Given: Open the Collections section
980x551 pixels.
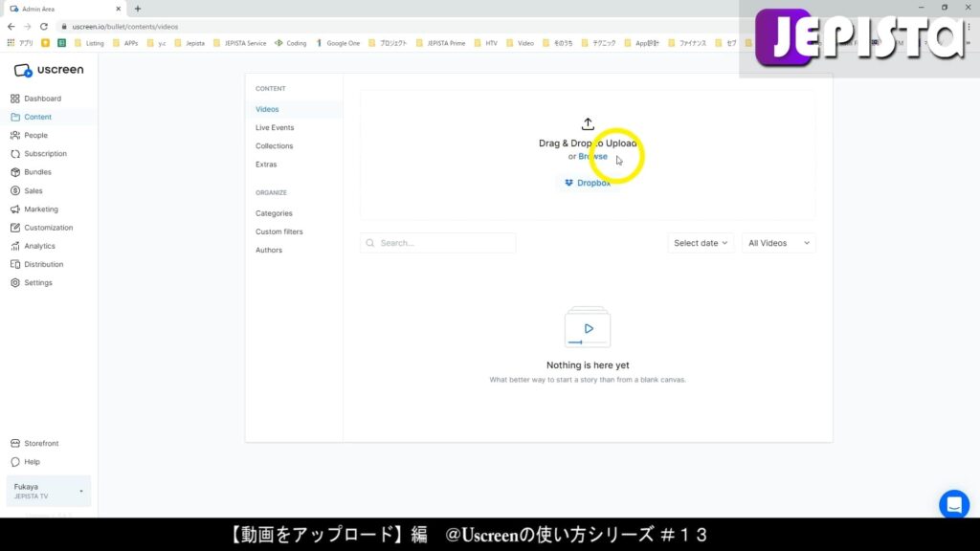Looking at the screenshot, I should point(274,146).
